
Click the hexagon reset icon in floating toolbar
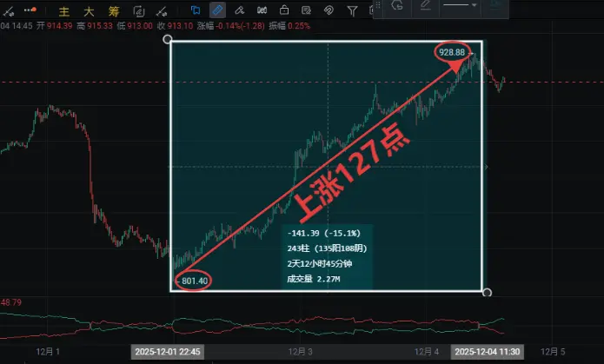pos(397,5)
